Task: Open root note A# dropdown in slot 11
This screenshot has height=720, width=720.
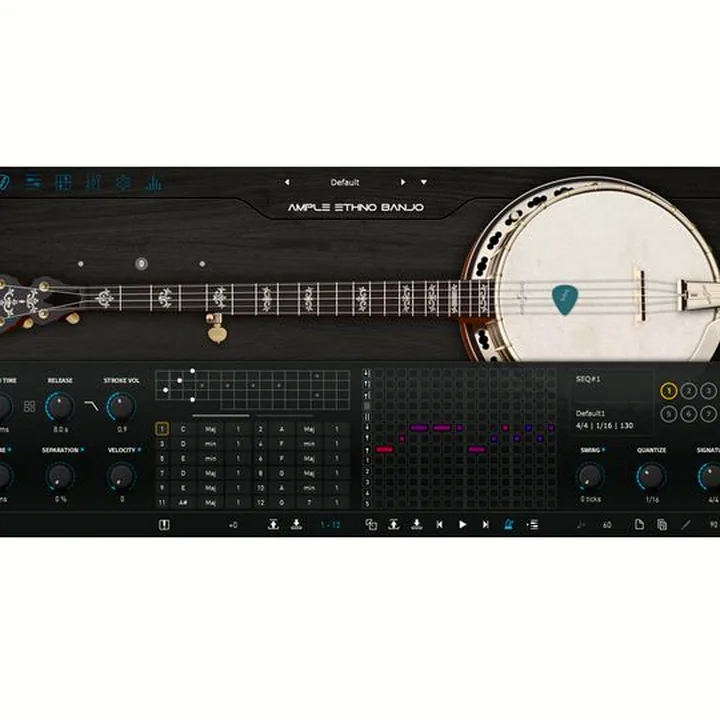Action: [x=183, y=502]
